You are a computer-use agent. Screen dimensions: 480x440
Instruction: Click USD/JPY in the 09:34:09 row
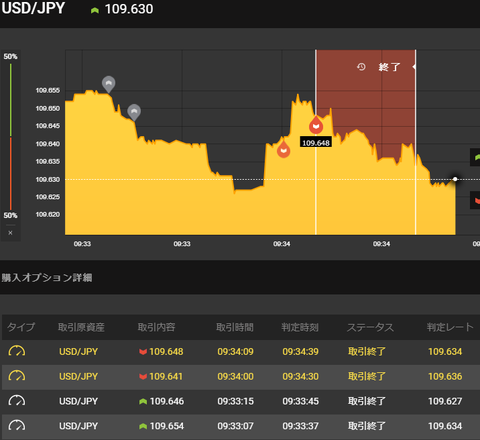(78, 352)
